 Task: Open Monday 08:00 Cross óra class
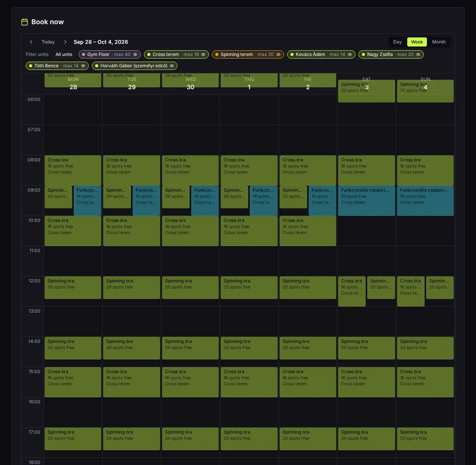pyautogui.click(x=73, y=170)
